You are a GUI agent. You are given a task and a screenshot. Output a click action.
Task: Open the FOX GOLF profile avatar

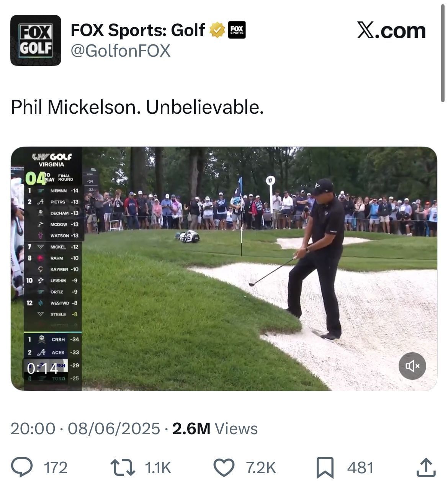pyautogui.click(x=36, y=40)
